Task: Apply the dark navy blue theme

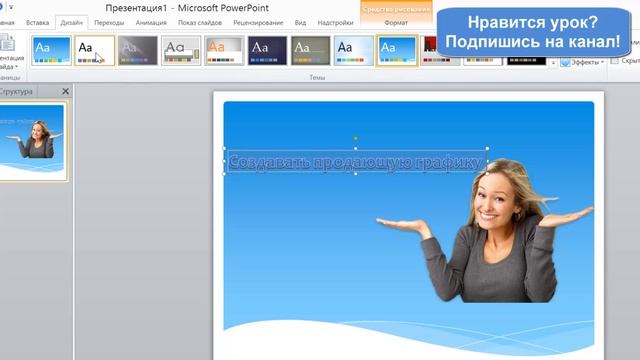Action: click(x=267, y=51)
